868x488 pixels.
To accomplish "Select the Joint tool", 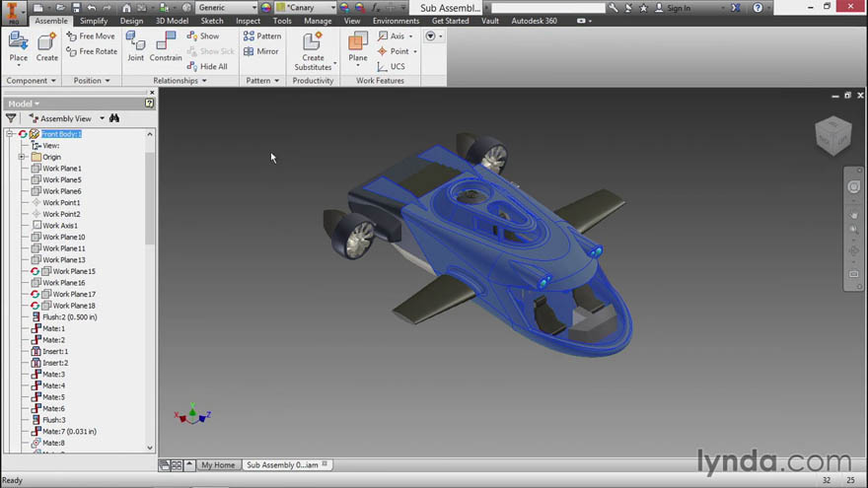I will [x=136, y=46].
